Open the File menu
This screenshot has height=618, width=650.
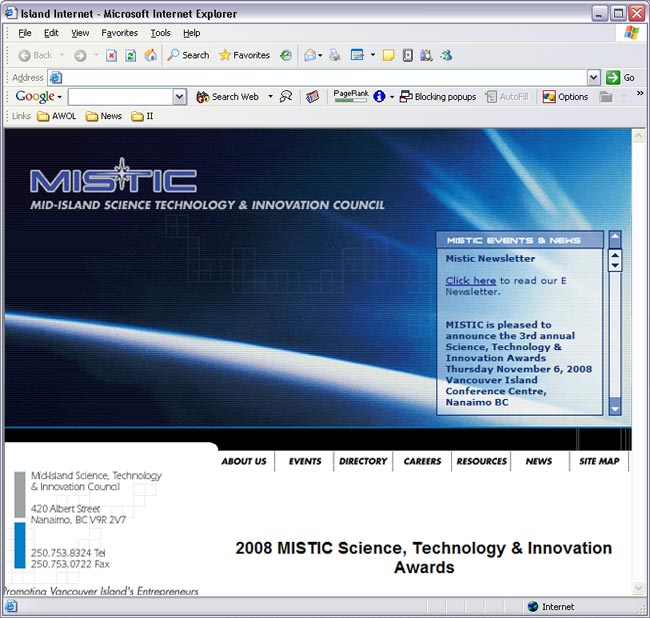tap(24, 33)
